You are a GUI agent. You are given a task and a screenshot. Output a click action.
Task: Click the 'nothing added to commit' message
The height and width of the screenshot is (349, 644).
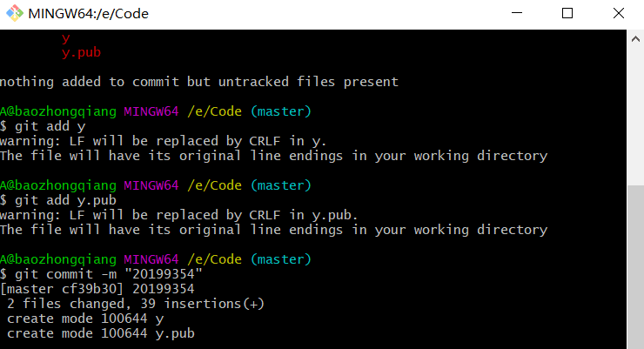pyautogui.click(x=198, y=82)
